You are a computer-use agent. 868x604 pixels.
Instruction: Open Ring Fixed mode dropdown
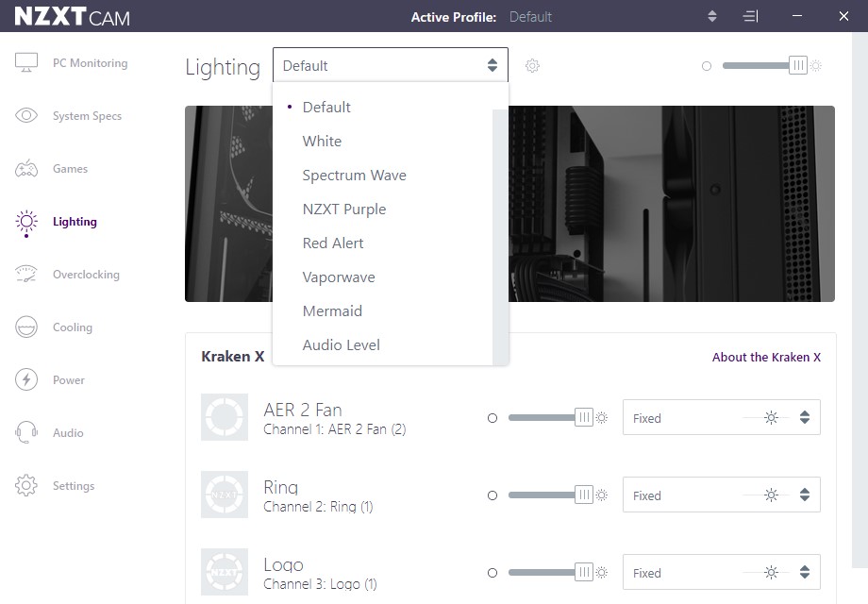(722, 495)
